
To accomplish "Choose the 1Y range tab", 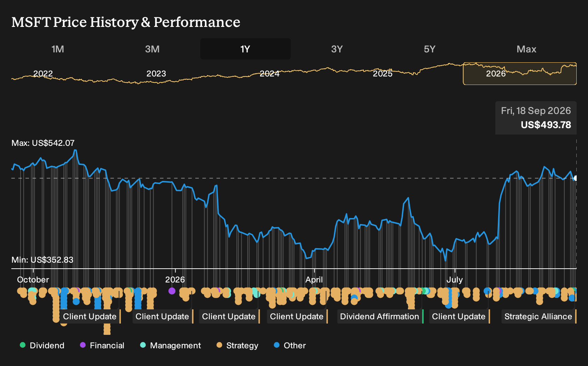I will (x=245, y=49).
